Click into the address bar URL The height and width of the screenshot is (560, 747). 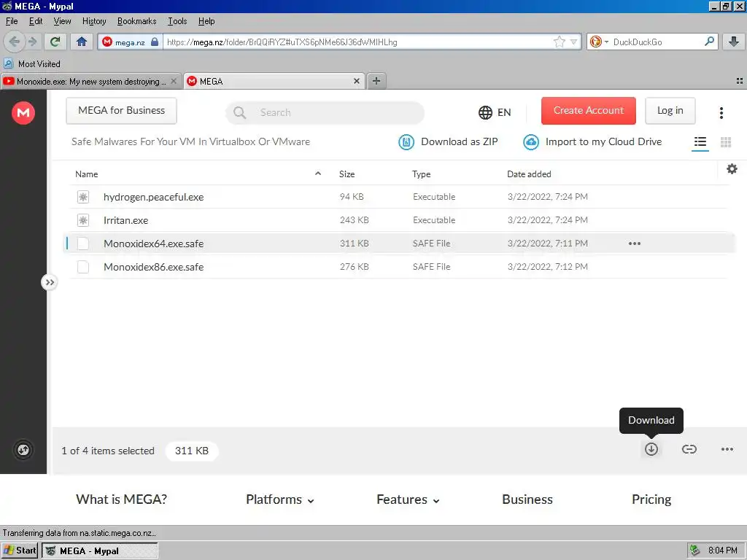(357, 42)
